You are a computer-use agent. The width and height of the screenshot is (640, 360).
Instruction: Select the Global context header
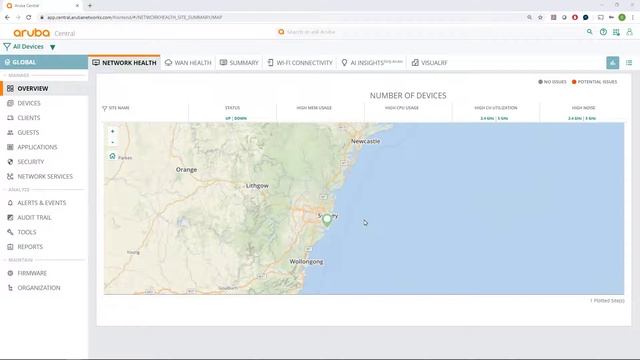click(x=44, y=62)
